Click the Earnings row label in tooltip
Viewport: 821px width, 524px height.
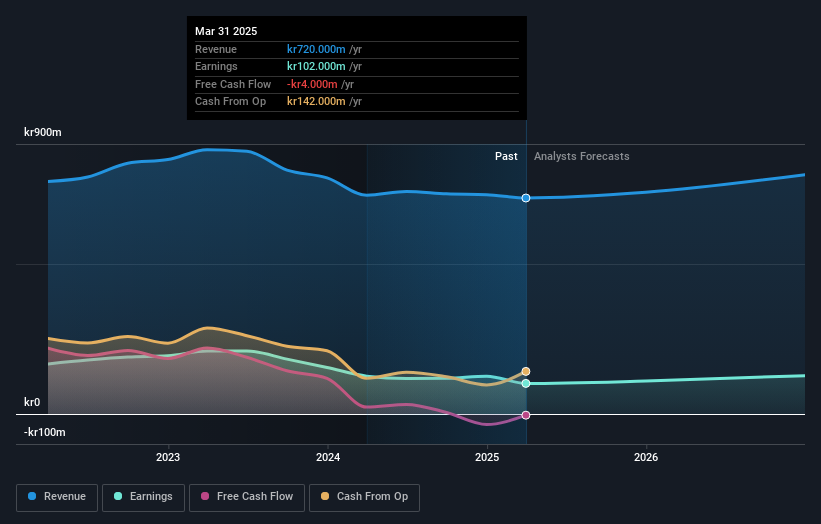tap(216, 66)
